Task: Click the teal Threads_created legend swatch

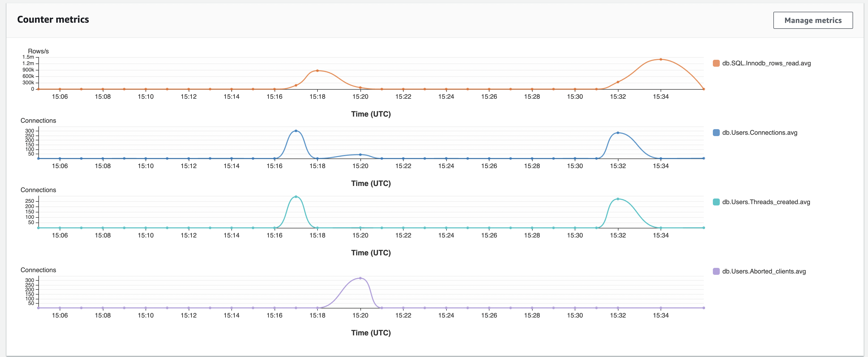Action: 716,202
